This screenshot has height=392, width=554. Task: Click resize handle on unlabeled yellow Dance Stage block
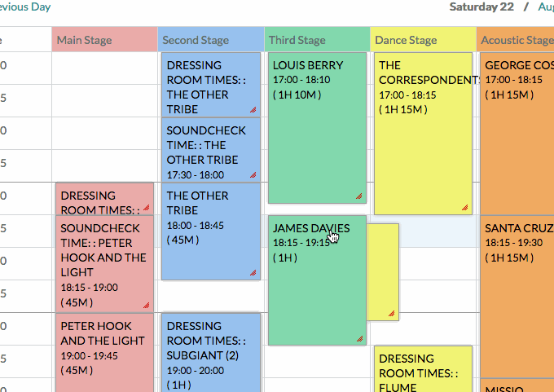tap(391, 313)
